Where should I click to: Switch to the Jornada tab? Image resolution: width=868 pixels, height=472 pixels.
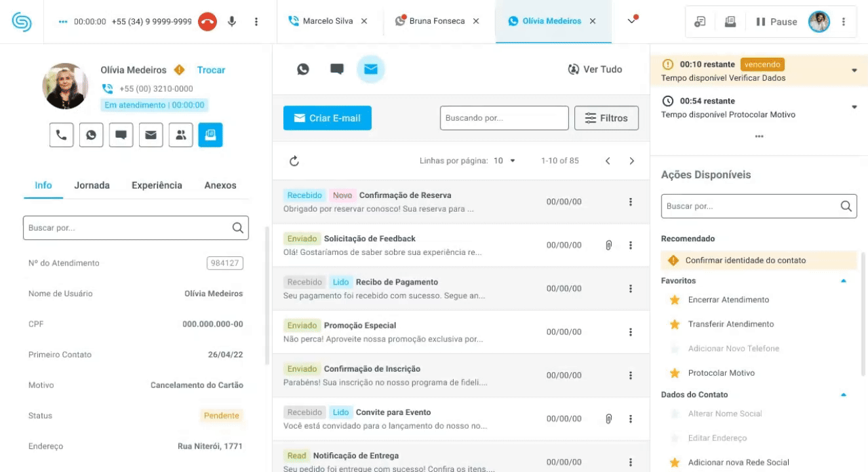(x=92, y=186)
